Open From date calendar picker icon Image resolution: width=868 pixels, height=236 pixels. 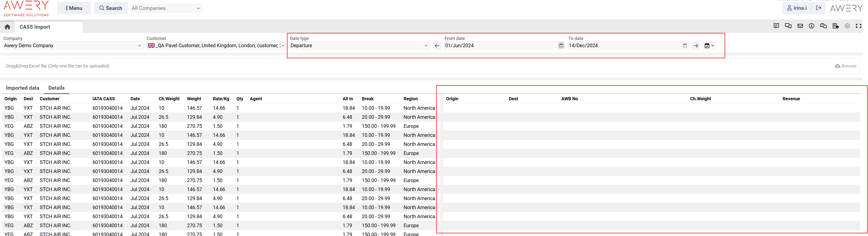[x=561, y=46]
